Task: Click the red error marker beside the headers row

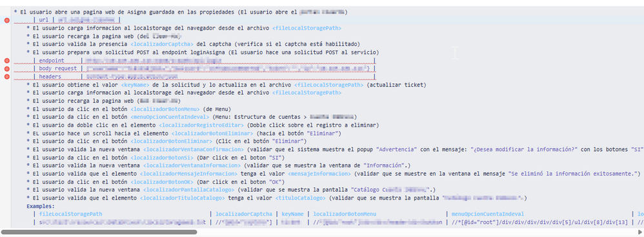Action: point(6,76)
